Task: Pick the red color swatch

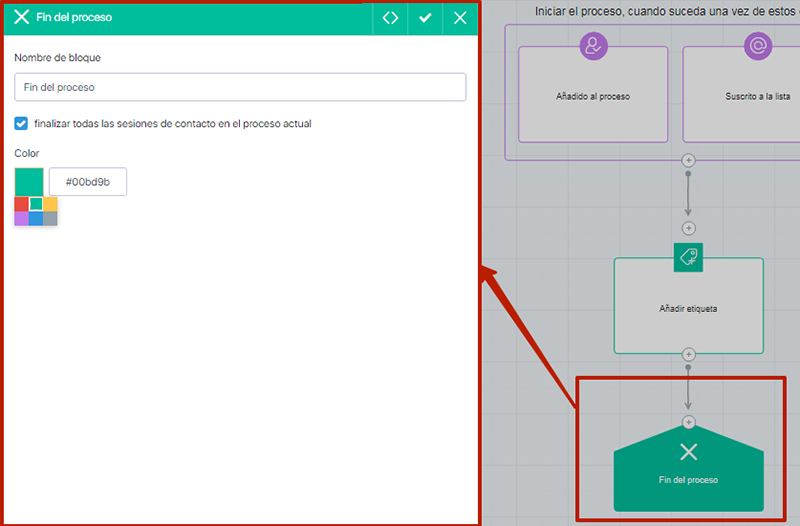Action: click(21, 204)
